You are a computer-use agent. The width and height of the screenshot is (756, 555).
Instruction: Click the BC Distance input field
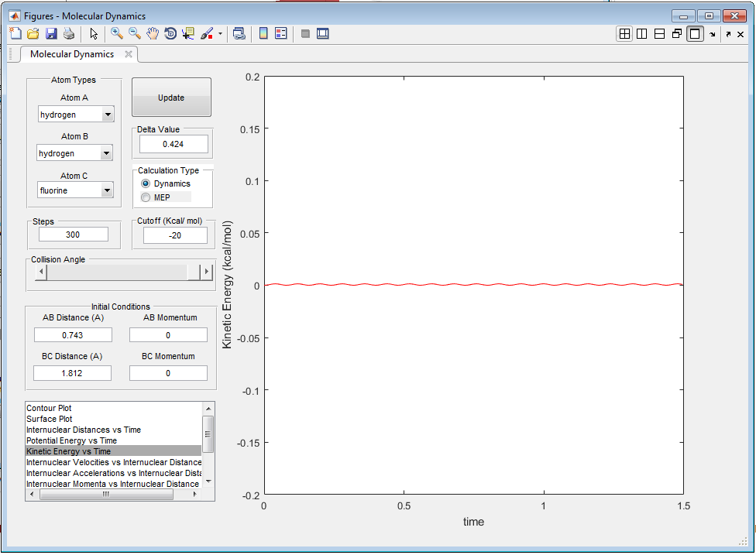point(73,373)
